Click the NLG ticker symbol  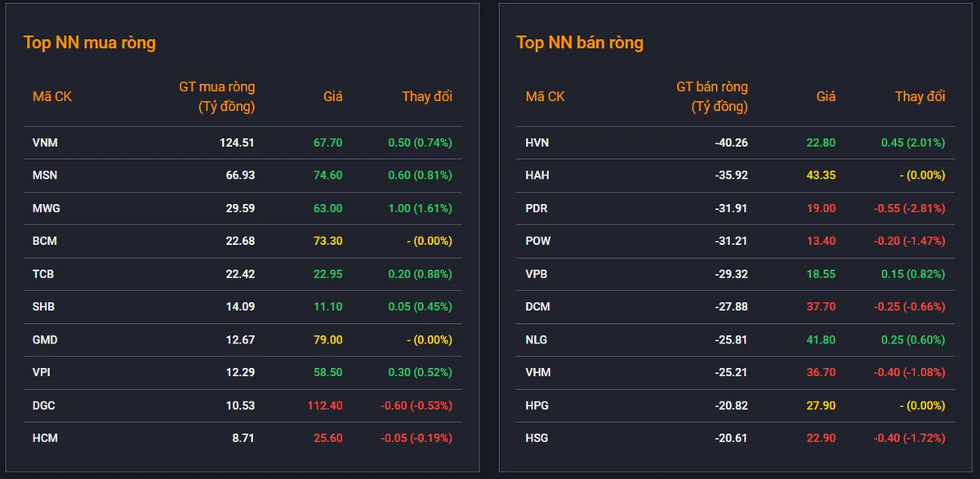click(x=537, y=339)
